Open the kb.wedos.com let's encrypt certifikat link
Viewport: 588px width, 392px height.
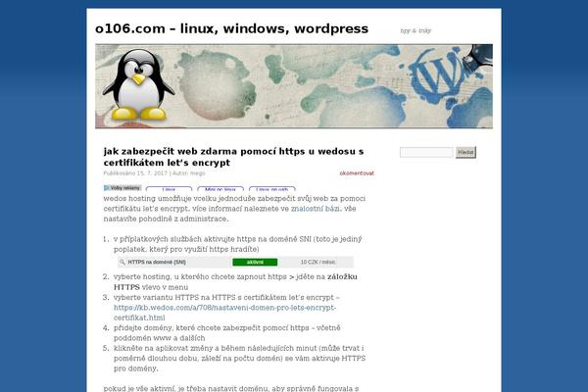pyautogui.click(x=224, y=313)
